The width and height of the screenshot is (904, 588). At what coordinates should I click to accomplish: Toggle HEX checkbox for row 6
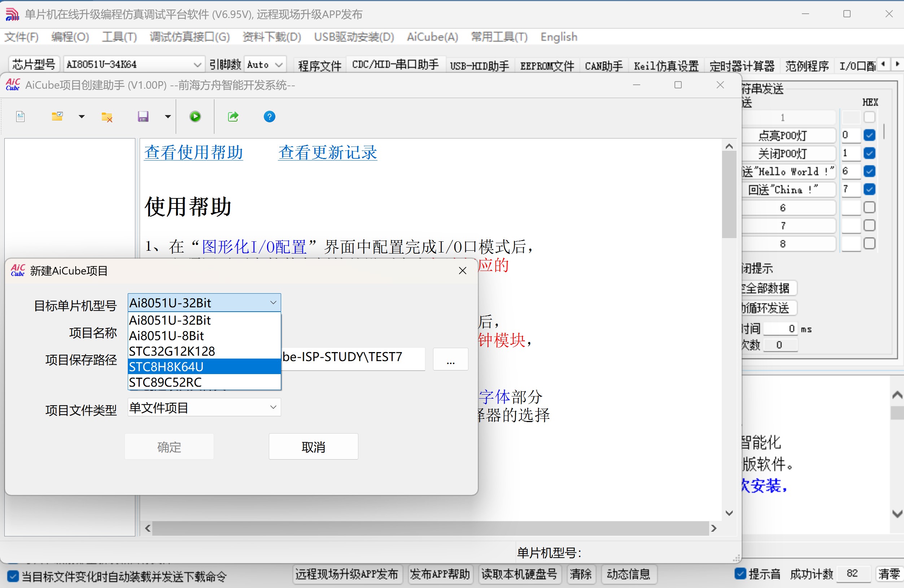pos(869,207)
